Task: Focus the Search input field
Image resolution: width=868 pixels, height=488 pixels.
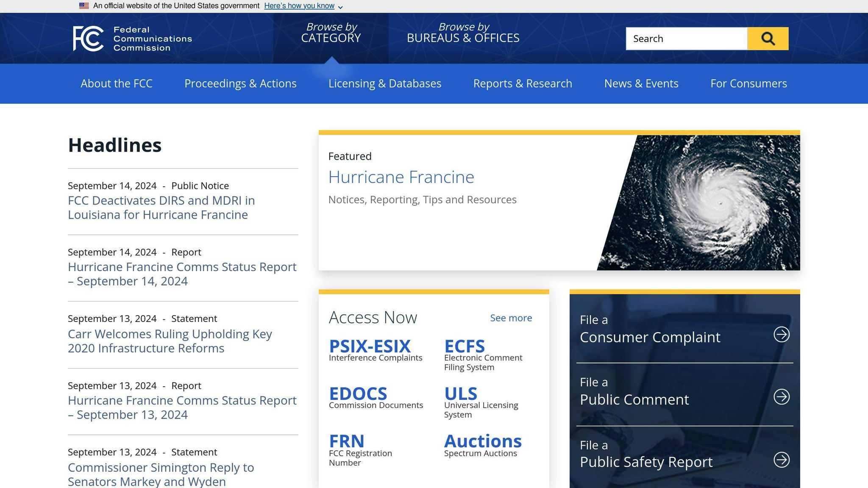Action: [687, 39]
